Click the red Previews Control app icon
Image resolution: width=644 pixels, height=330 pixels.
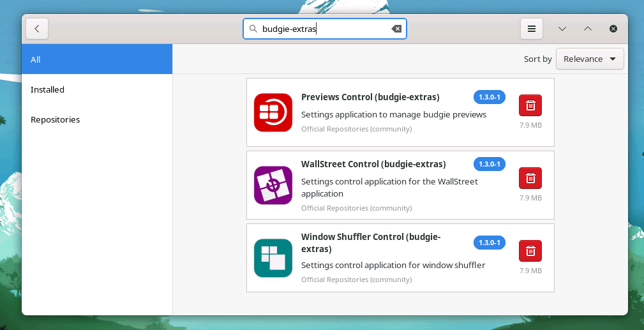click(273, 112)
